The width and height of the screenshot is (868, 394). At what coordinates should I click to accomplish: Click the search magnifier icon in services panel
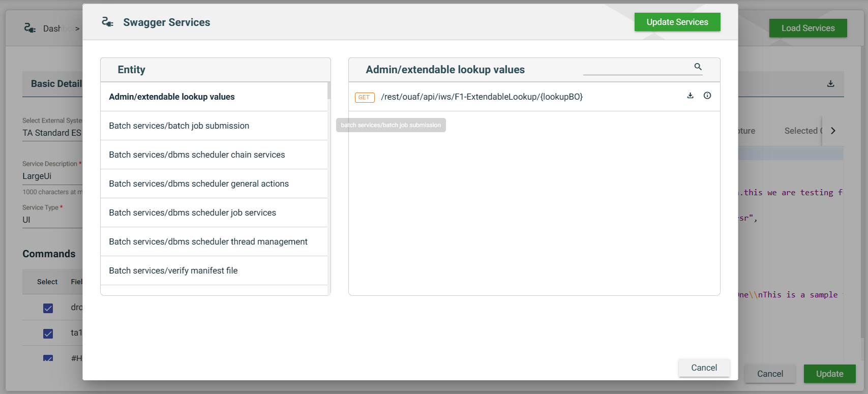point(698,67)
